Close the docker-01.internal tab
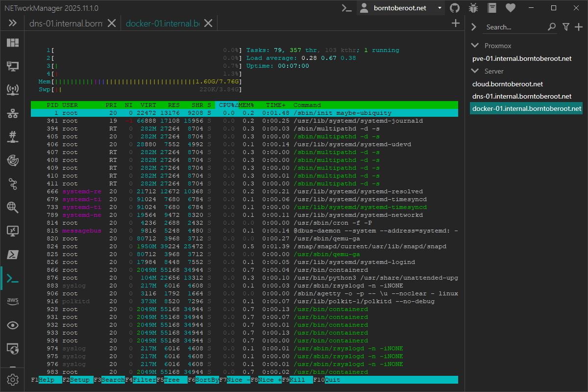This screenshot has height=392, width=588. click(208, 23)
